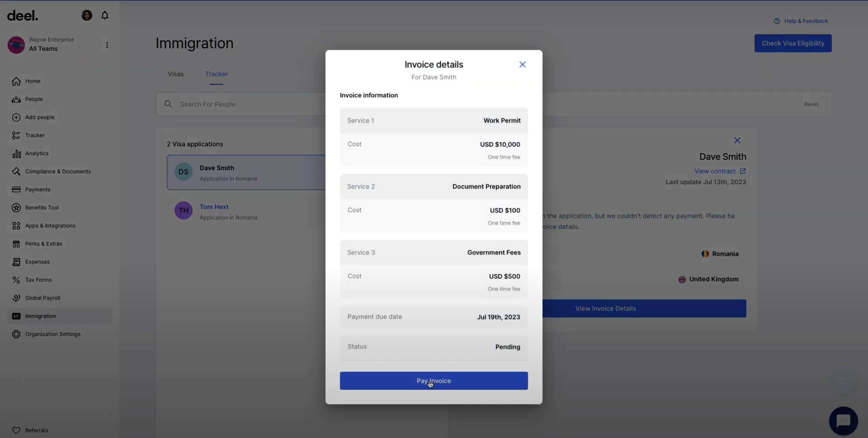Click the Global Payroll icon
The height and width of the screenshot is (438, 868).
point(16,298)
